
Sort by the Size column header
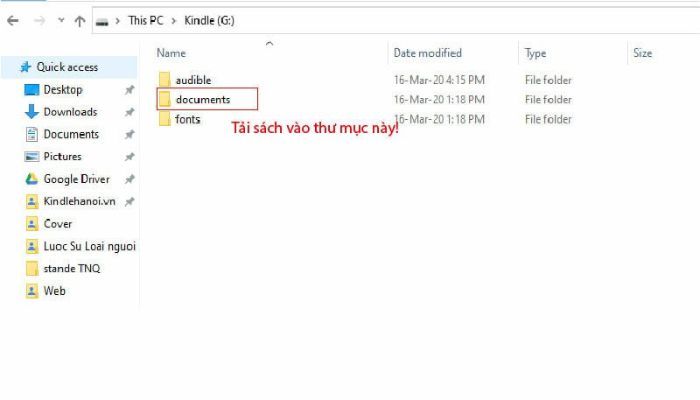point(642,53)
